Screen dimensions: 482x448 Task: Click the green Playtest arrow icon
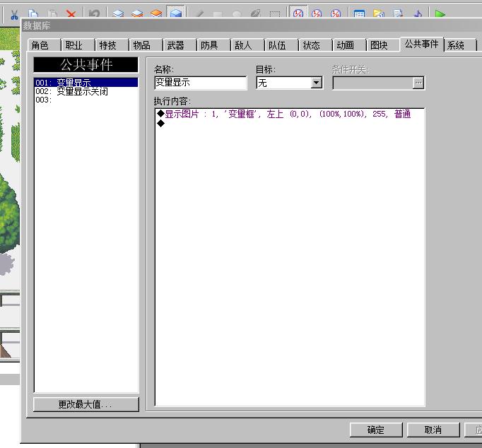coord(440,14)
